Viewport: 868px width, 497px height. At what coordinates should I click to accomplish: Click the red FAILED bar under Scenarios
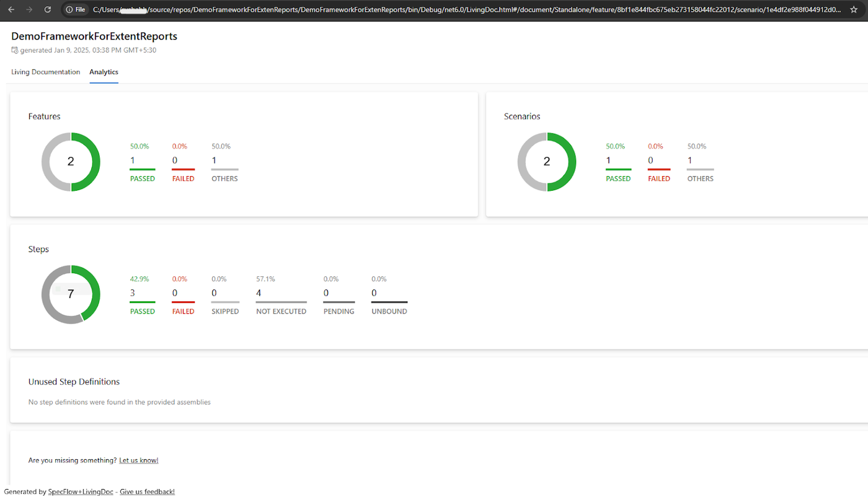(659, 169)
